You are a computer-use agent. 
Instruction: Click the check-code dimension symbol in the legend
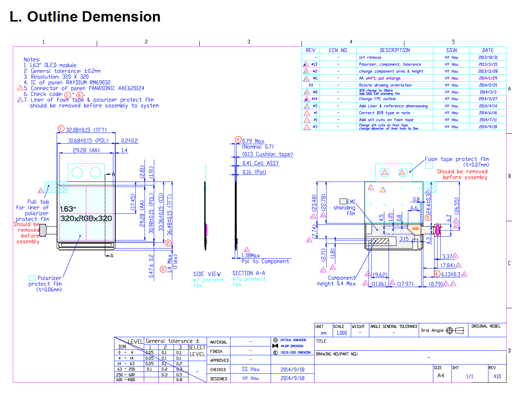275,353
